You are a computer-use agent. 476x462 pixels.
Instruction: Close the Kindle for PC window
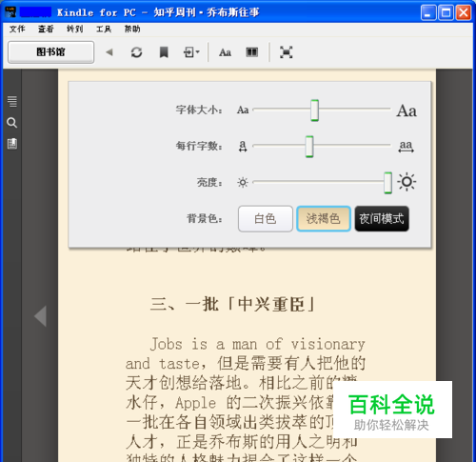[464, 13]
